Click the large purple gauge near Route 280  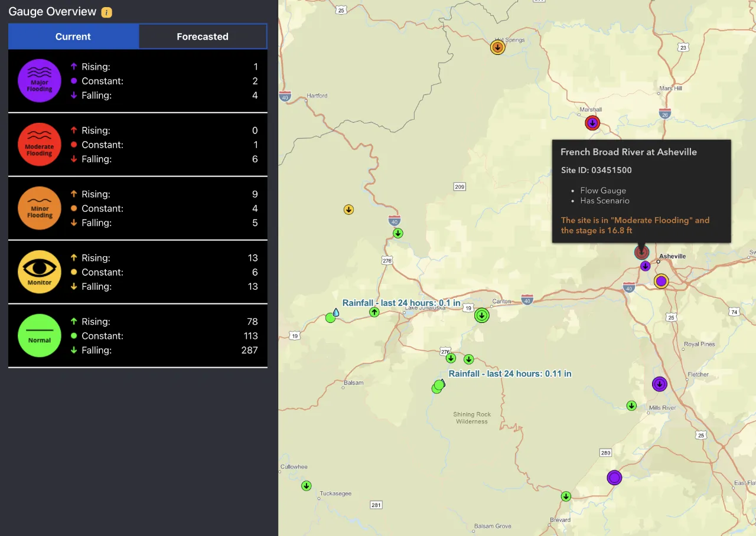click(614, 478)
